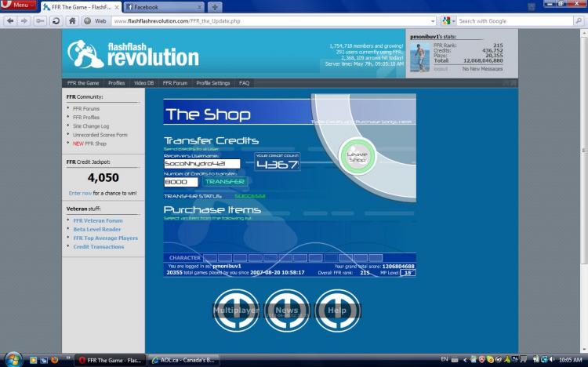The width and height of the screenshot is (588, 367).
Task: Click the Help circle button
Action: click(337, 311)
